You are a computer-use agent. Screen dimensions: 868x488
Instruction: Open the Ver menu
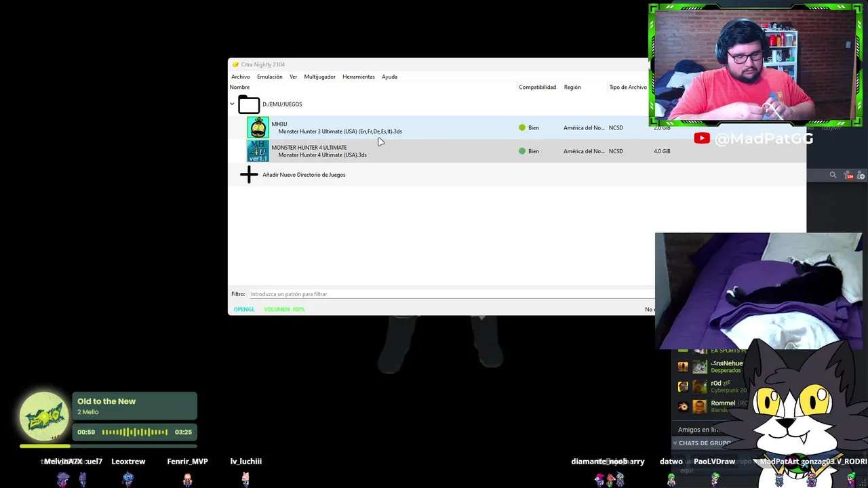293,77
